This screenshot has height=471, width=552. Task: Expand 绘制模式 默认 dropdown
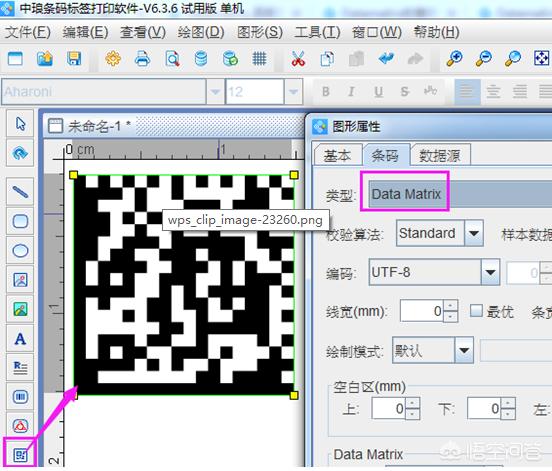[x=464, y=350]
